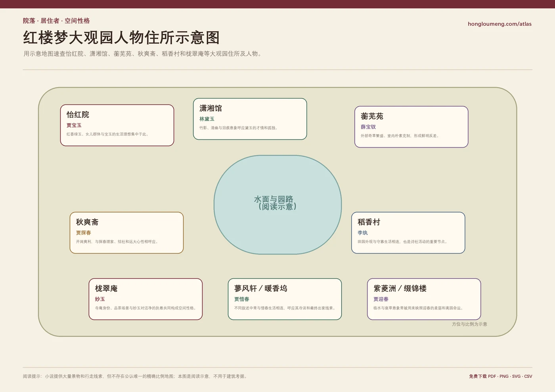Select the 蓼风轩 / 暖香坞 card title
This screenshot has width=555, height=392.
pos(261,288)
